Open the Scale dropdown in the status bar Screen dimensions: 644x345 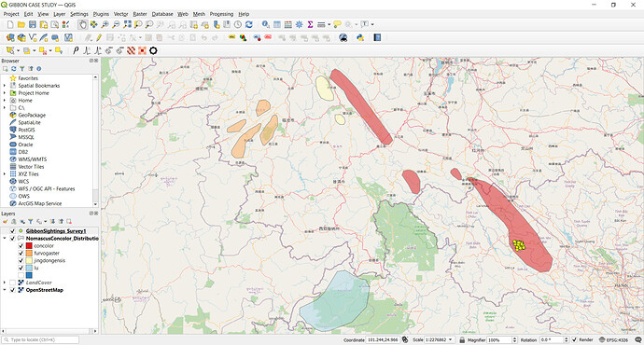(x=440, y=339)
